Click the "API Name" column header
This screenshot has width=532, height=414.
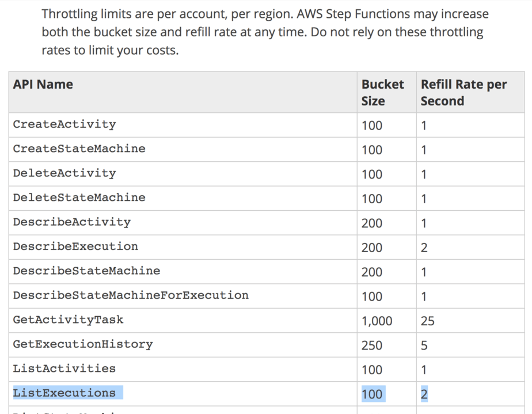[43, 85]
